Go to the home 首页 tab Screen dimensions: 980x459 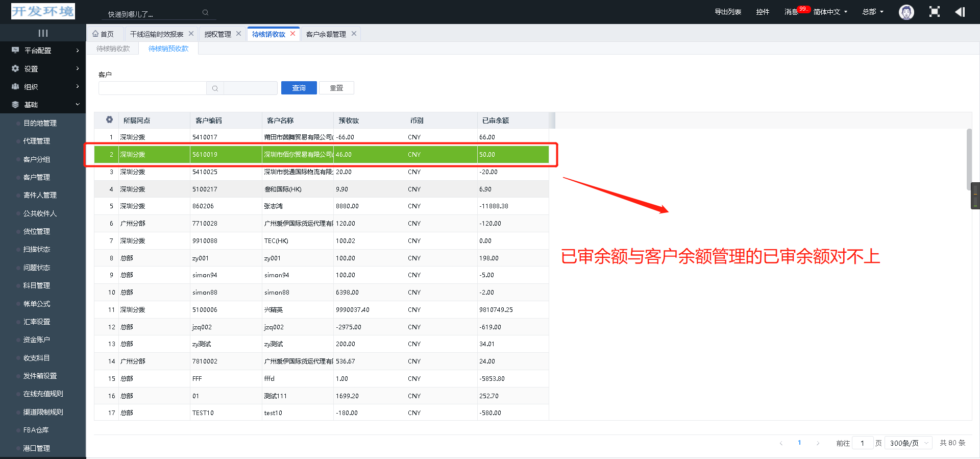pos(104,34)
